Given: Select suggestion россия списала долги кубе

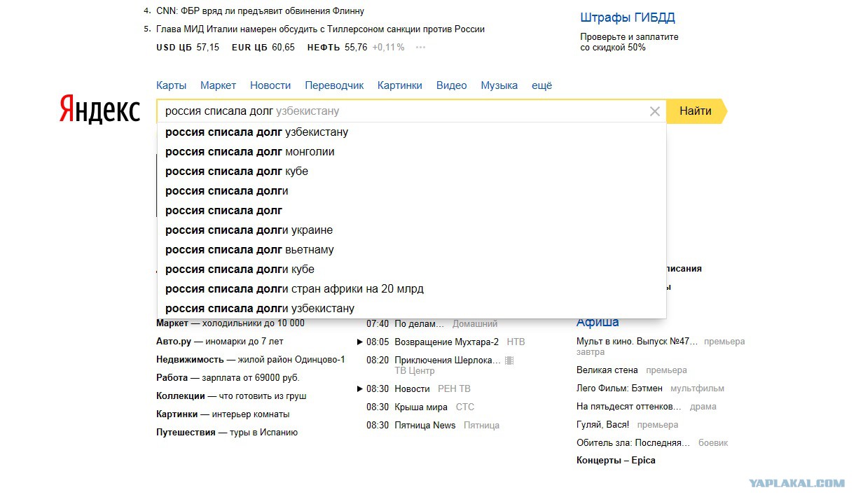Looking at the screenshot, I should point(412,269).
